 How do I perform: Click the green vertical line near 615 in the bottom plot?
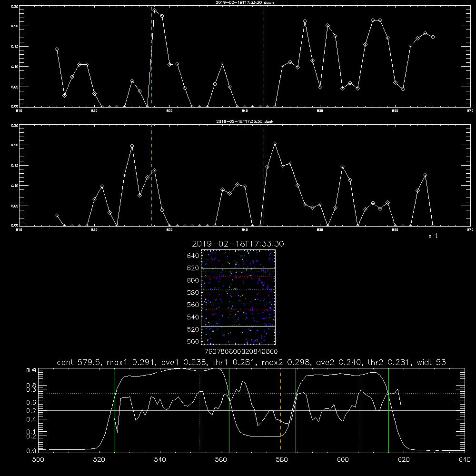388,410
